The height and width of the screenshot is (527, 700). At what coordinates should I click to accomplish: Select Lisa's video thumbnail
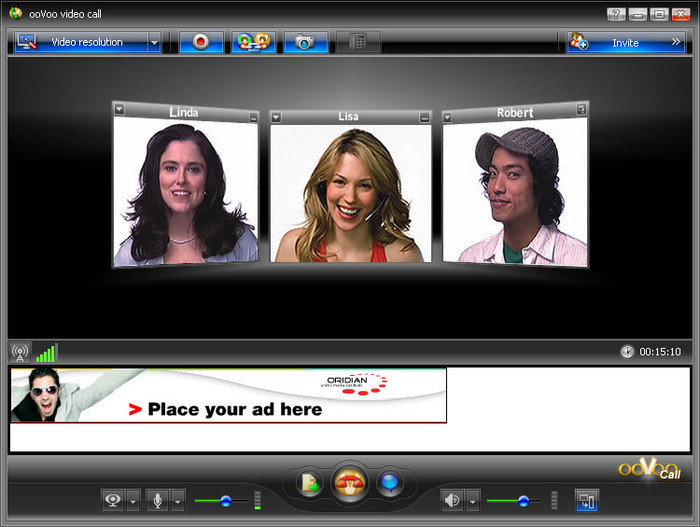click(350, 193)
